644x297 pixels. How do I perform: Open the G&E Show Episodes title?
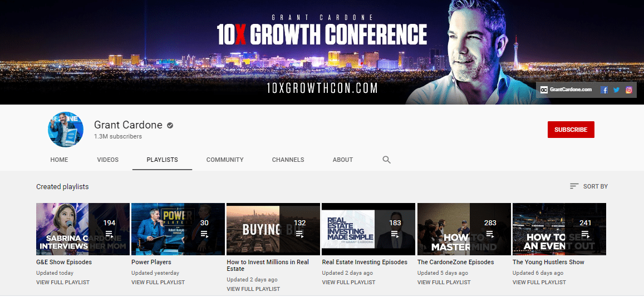64,262
